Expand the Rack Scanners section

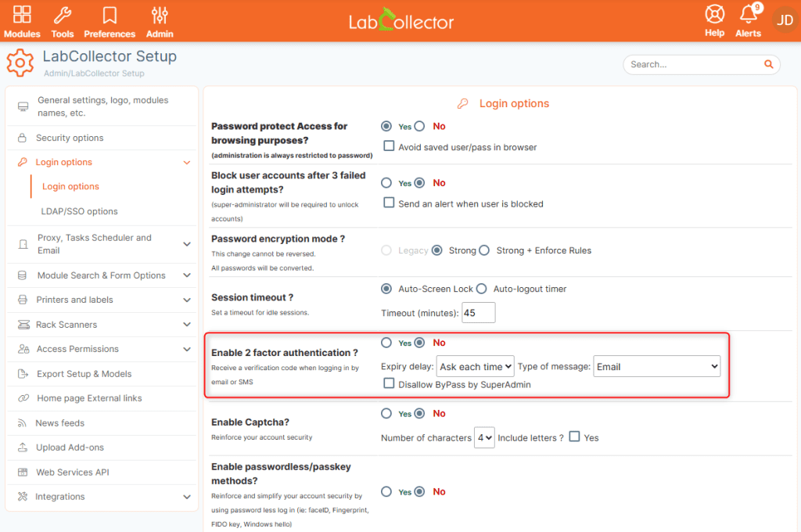102,325
